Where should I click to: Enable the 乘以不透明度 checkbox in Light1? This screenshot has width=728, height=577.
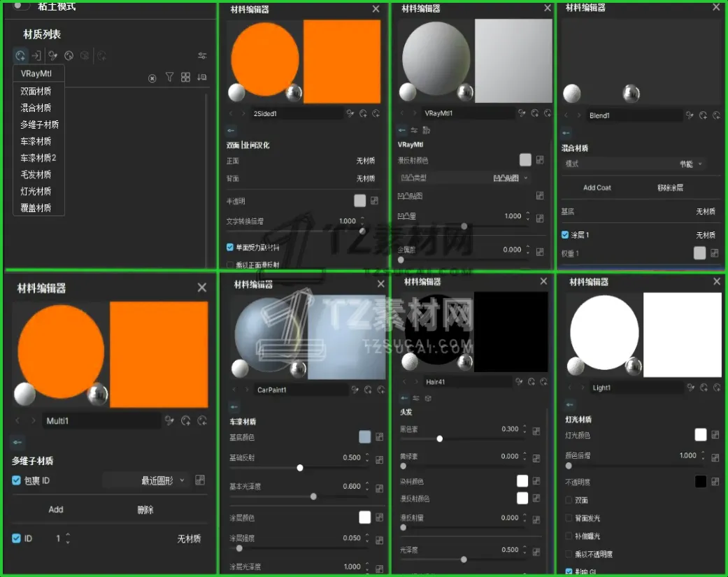(x=569, y=554)
